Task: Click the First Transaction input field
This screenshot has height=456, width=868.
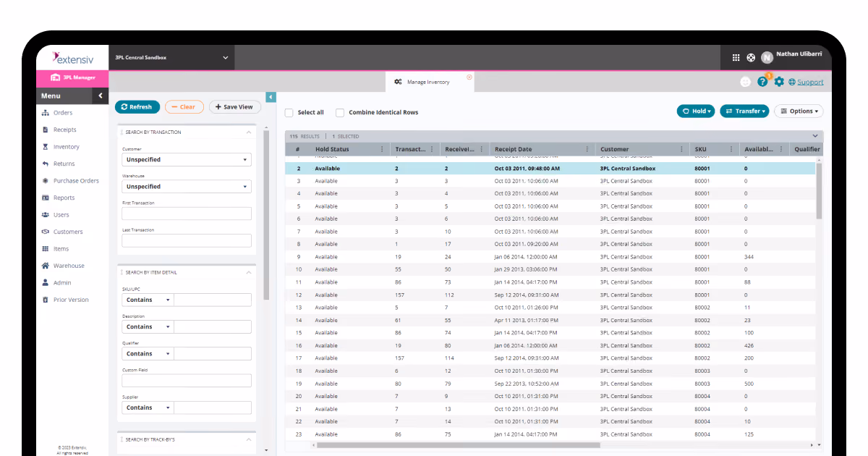Action: coord(187,214)
